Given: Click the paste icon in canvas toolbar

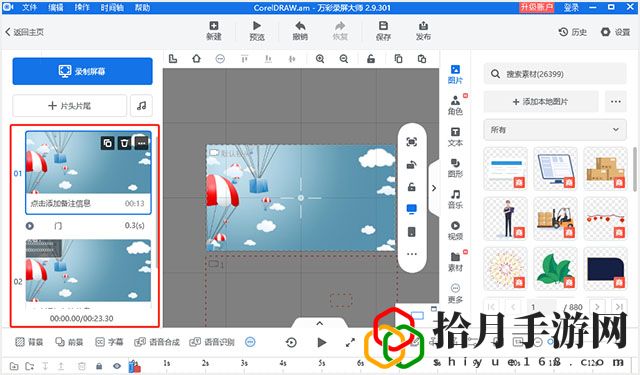Looking at the screenshot, I should (422, 59).
